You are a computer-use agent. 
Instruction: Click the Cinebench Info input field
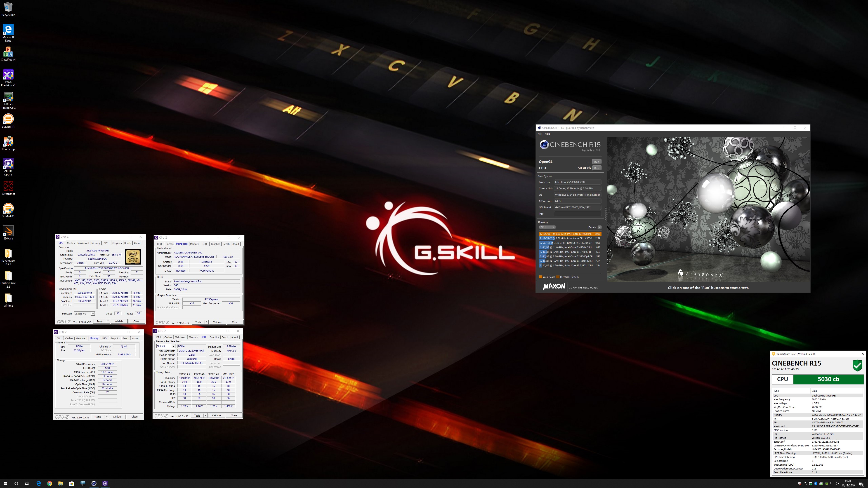tap(578, 214)
